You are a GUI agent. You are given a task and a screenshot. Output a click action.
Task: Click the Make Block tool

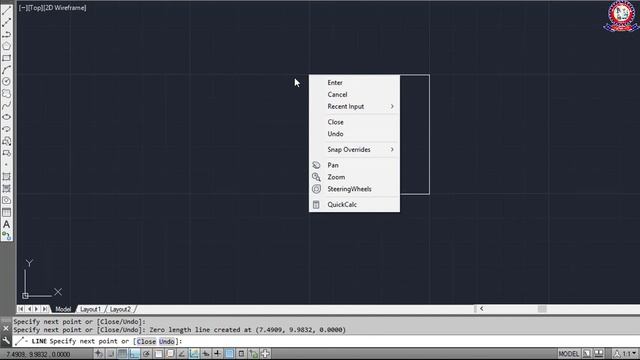(7, 153)
